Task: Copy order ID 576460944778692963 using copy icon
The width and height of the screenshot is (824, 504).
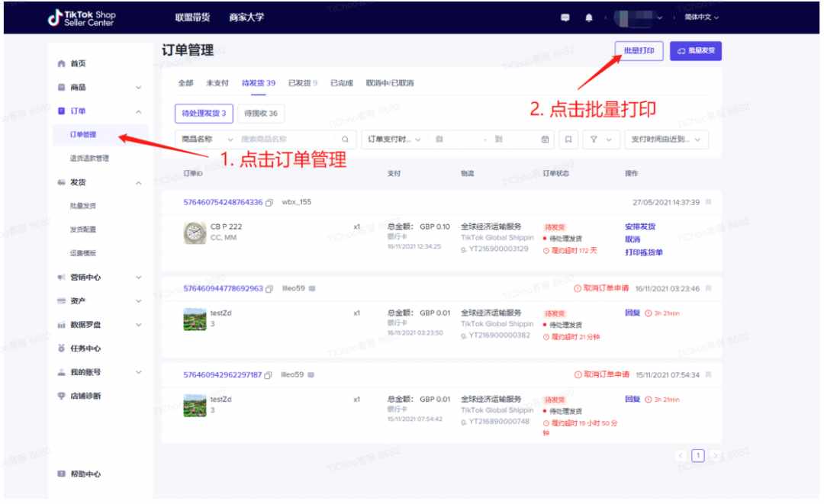Action: coord(269,289)
